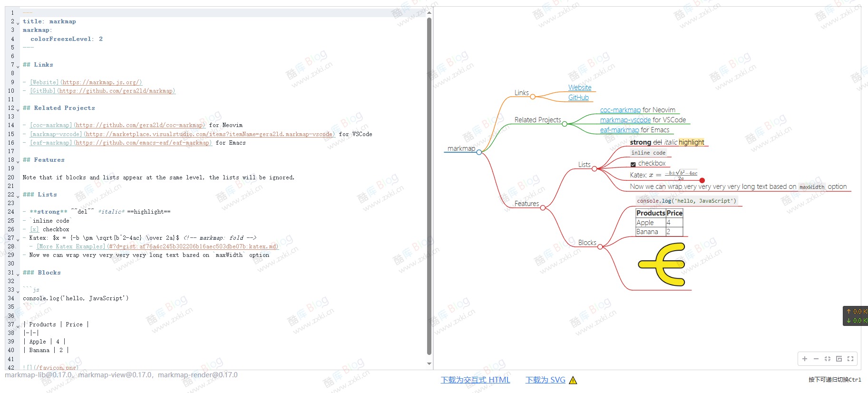Click the '## Related Projects' heading in editor
The image size is (868, 393).
click(59, 108)
